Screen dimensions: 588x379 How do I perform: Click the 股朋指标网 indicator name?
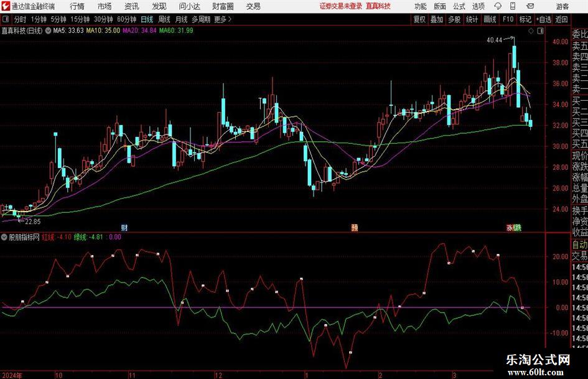(24, 237)
